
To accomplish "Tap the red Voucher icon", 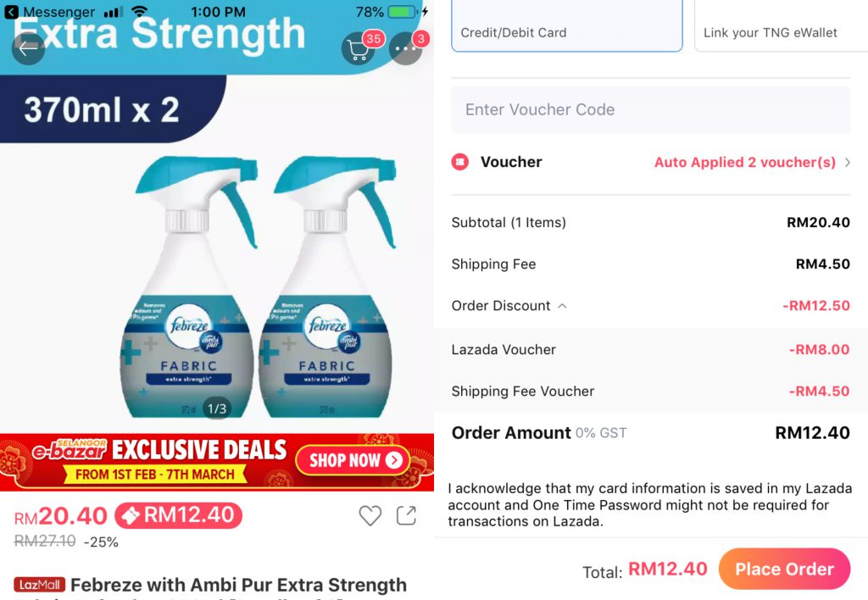I will (x=460, y=162).
